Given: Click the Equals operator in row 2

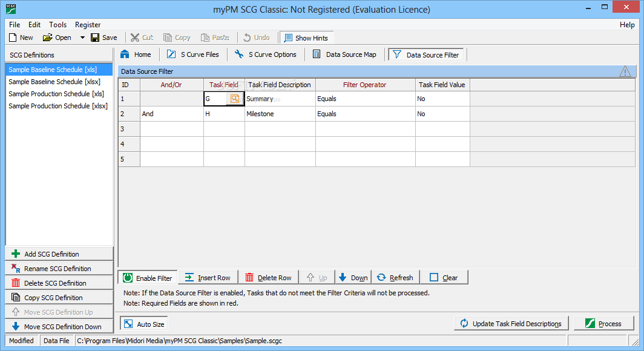Looking at the screenshot, I should [x=365, y=114].
